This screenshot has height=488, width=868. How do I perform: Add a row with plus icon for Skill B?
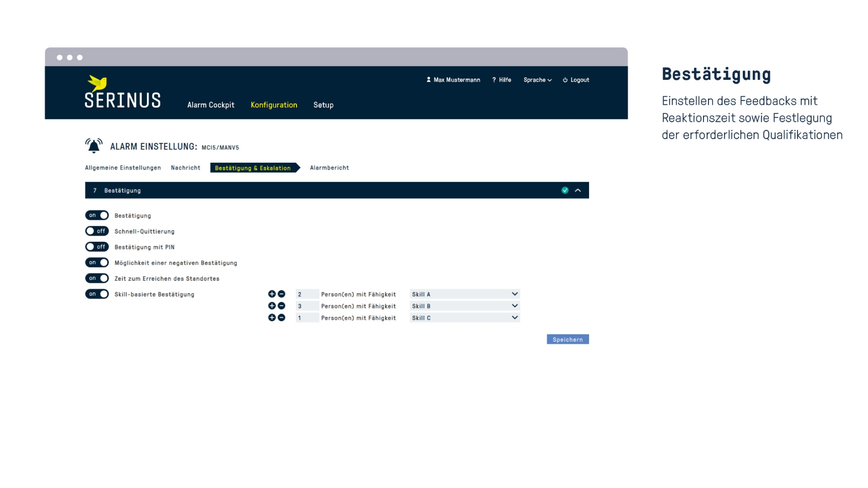[272, 305]
